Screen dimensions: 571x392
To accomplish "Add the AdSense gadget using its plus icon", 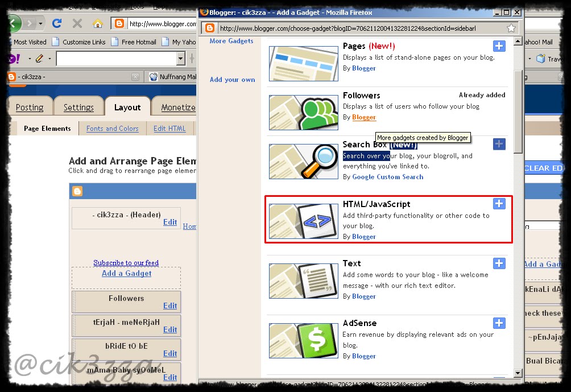I will pyautogui.click(x=499, y=323).
